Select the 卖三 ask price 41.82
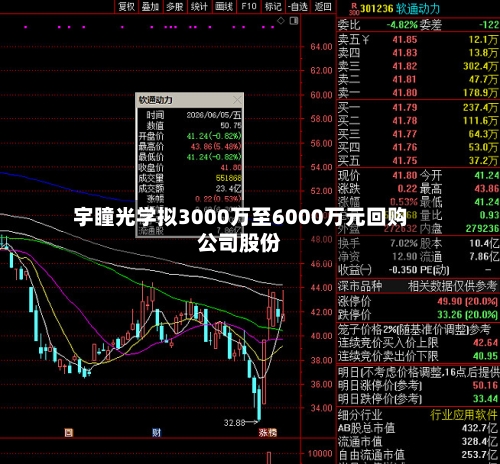Image resolution: width=500 pixels, height=464 pixels. point(405,66)
